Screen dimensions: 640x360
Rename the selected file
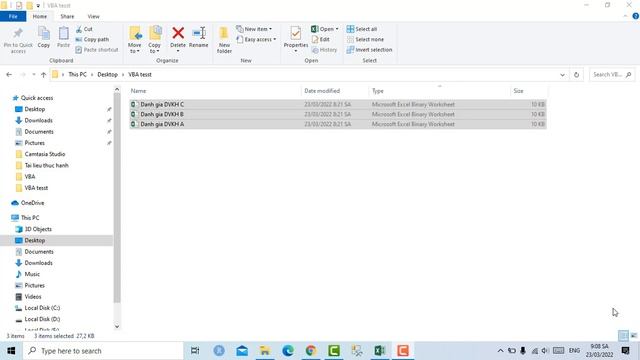[199, 38]
